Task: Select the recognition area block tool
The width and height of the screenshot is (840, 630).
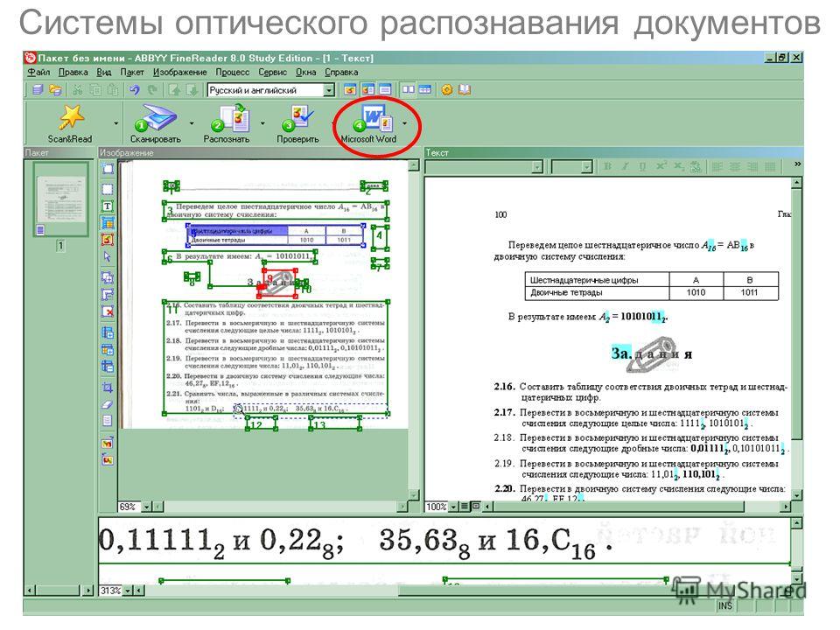Action: 108,189
